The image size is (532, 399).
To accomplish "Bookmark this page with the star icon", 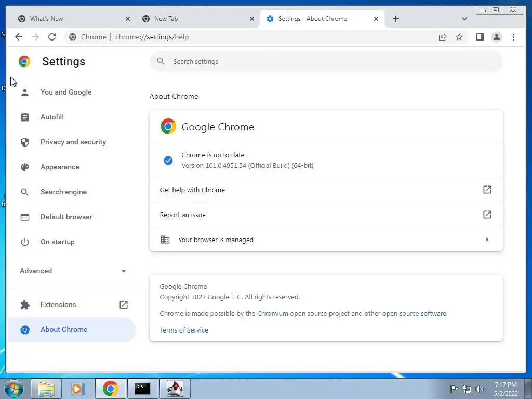I will 459,37.
